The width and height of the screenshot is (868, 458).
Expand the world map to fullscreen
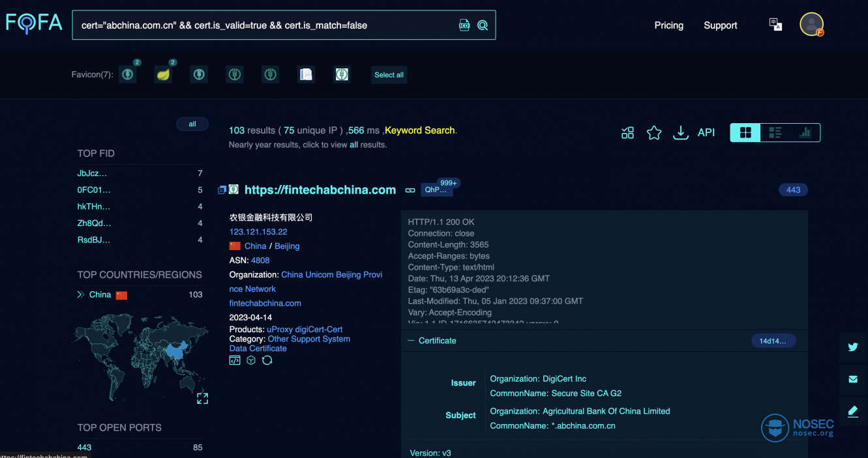click(202, 398)
